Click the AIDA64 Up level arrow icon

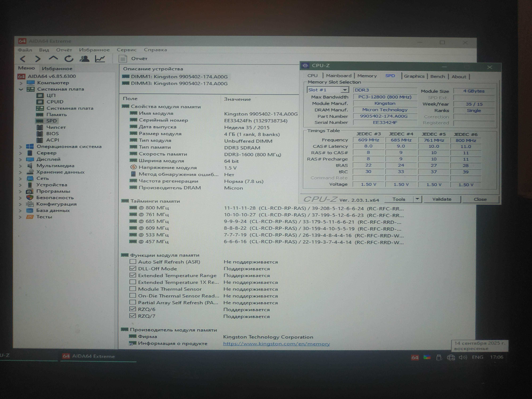pos(53,58)
